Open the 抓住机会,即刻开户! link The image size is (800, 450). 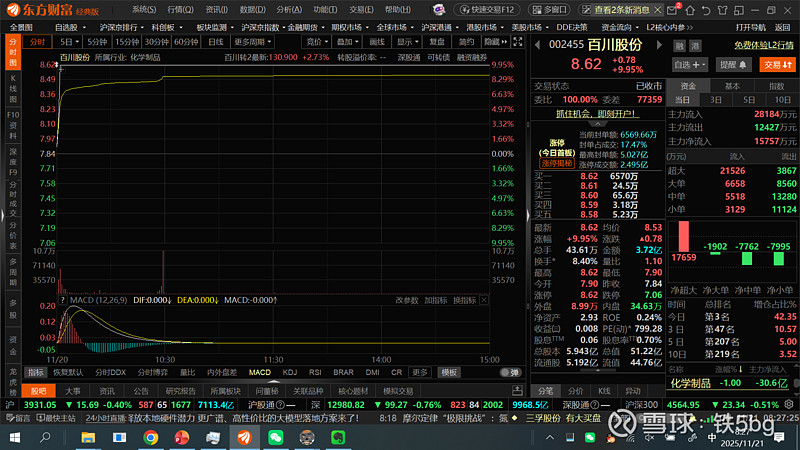coord(597,114)
